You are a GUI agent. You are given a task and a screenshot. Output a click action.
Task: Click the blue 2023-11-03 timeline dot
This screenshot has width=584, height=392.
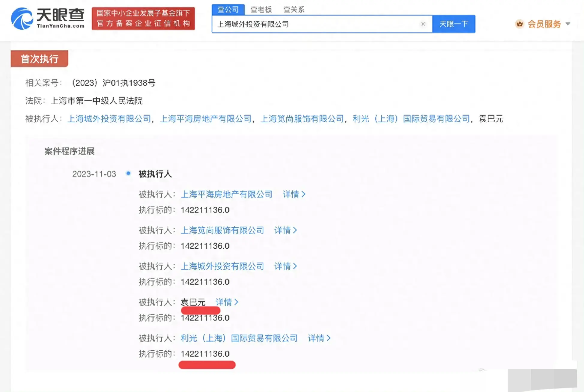(x=128, y=173)
